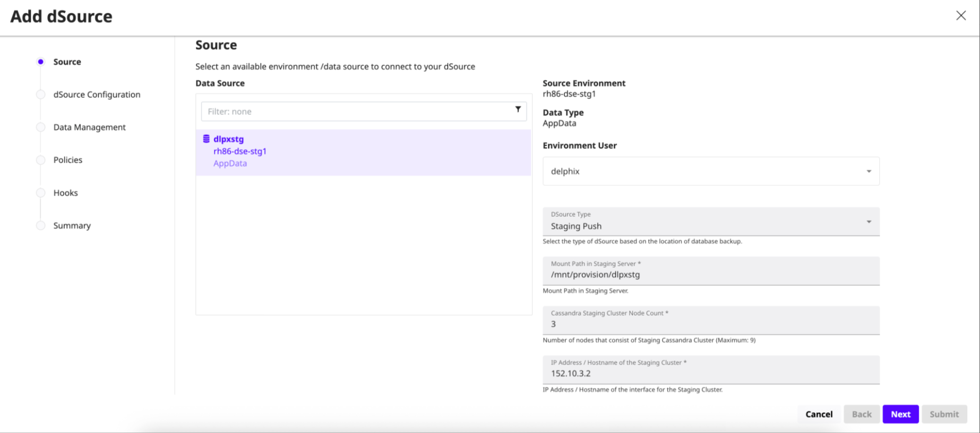This screenshot has width=980, height=433.
Task: Click the Summary step circle
Action: click(x=41, y=226)
